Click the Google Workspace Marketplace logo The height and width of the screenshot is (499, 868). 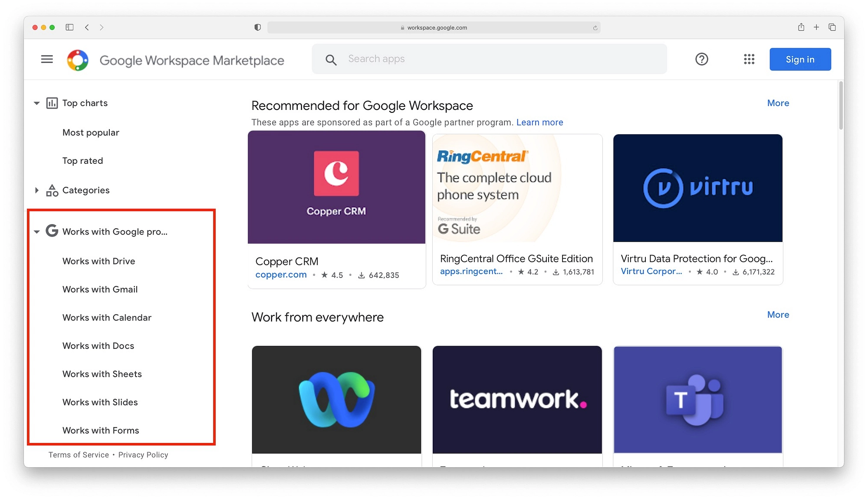pos(78,60)
